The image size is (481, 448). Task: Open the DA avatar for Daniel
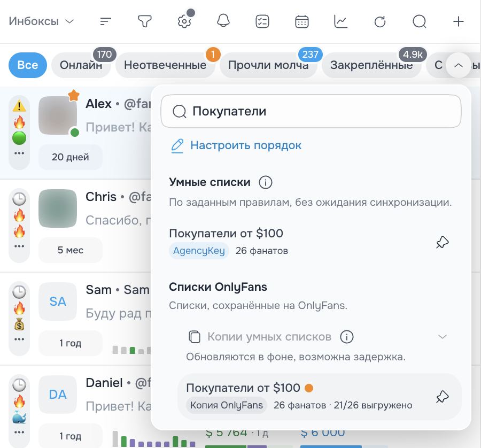pyautogui.click(x=58, y=395)
